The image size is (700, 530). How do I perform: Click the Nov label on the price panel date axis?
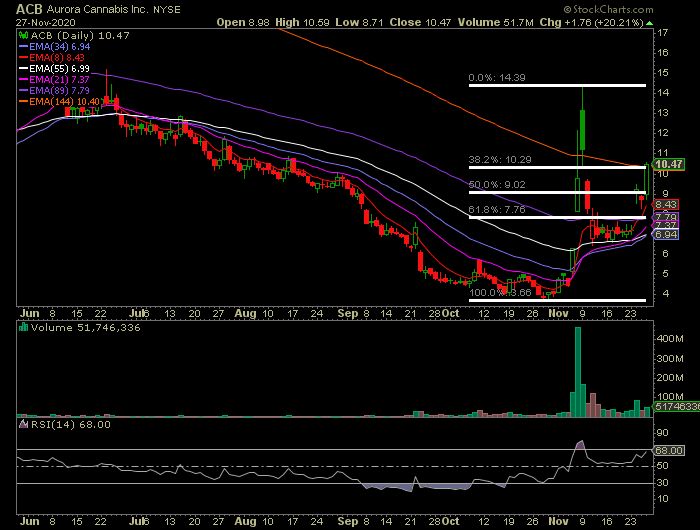558,313
